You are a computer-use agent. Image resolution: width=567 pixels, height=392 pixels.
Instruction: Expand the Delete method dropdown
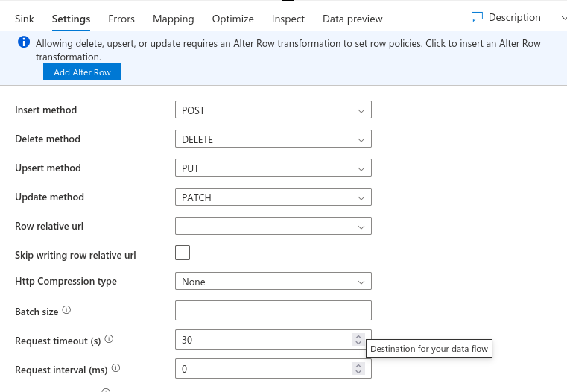pos(273,139)
